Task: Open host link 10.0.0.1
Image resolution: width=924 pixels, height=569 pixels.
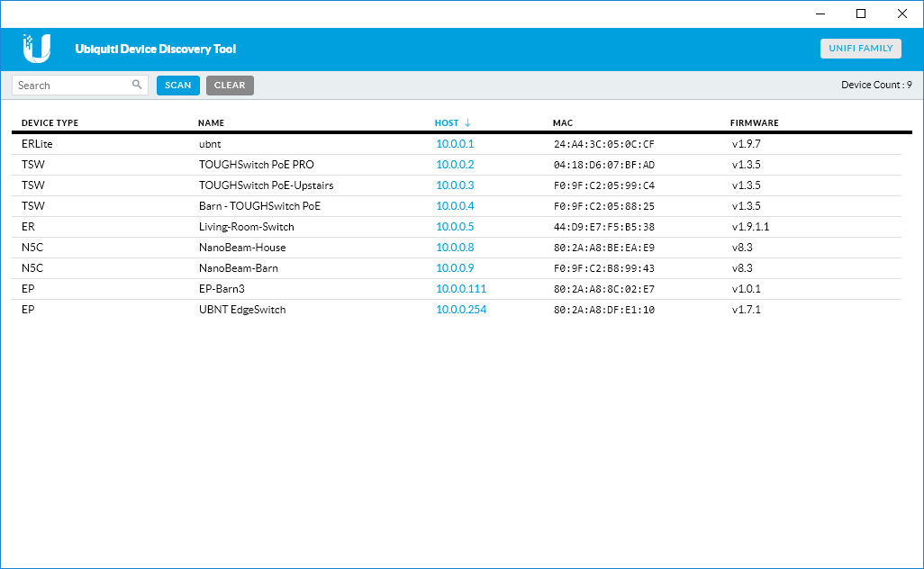Action: 455,144
